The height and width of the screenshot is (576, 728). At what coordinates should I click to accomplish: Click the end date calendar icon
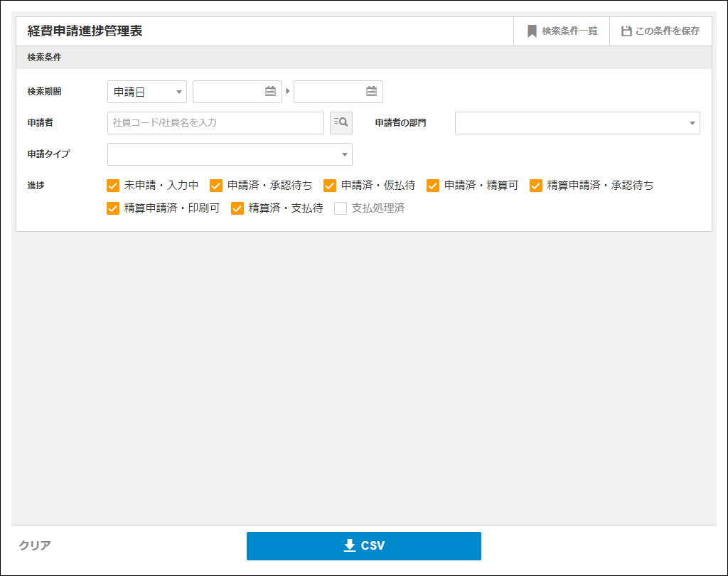coord(371,91)
